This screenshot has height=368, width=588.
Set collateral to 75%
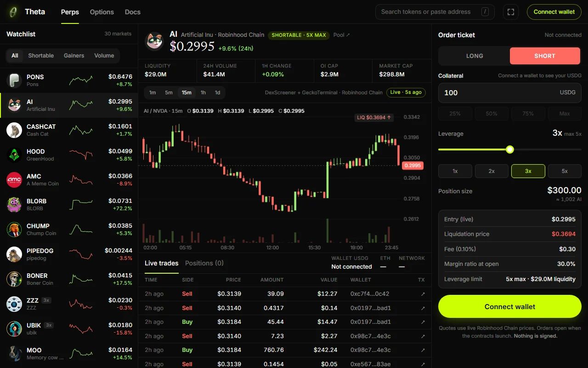click(x=528, y=114)
